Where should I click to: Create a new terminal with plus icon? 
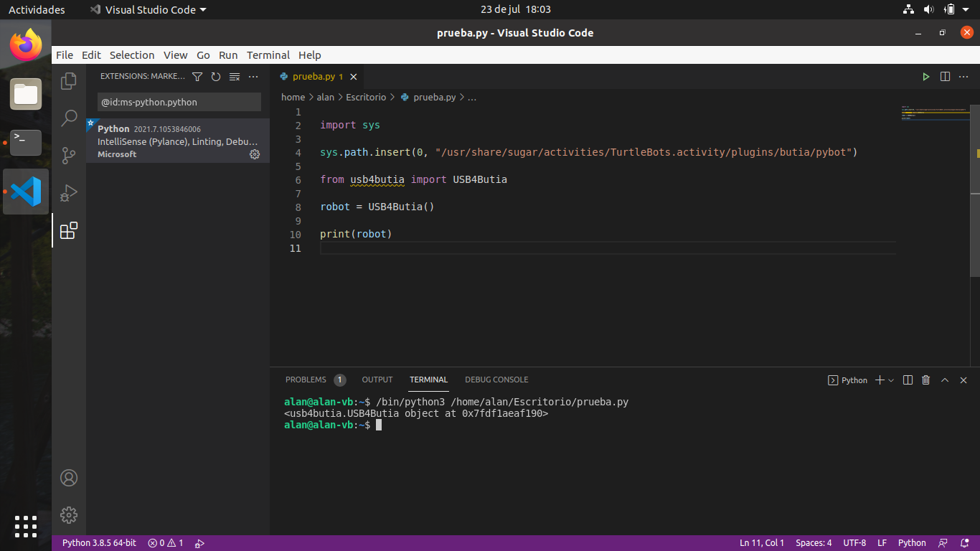coord(880,380)
